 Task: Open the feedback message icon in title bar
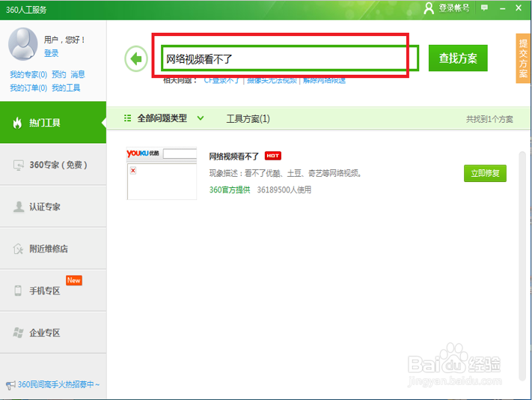click(485, 7)
